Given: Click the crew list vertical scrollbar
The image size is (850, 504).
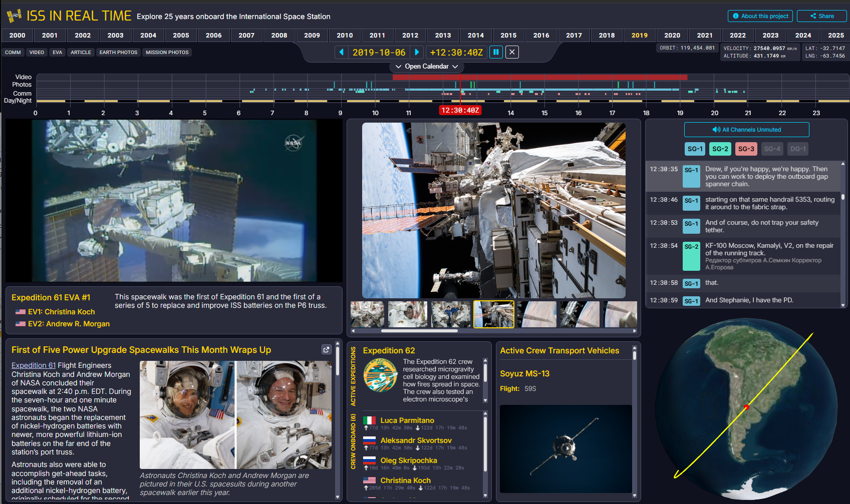Looking at the screenshot, I should (485, 444).
